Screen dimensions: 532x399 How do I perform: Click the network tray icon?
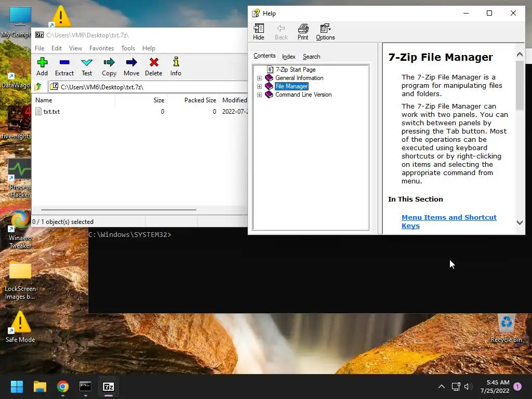pyautogui.click(x=456, y=387)
